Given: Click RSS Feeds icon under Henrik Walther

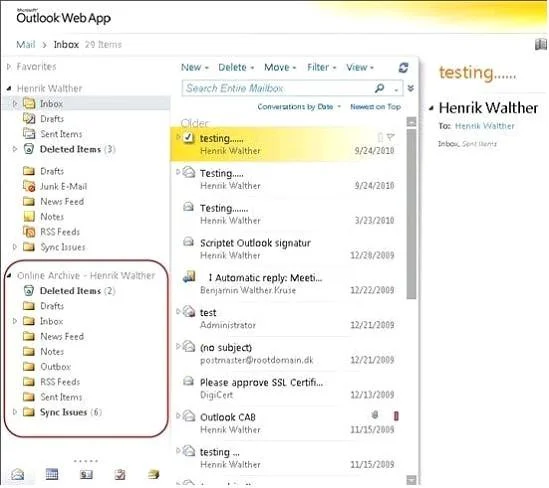Looking at the screenshot, I should [x=29, y=232].
